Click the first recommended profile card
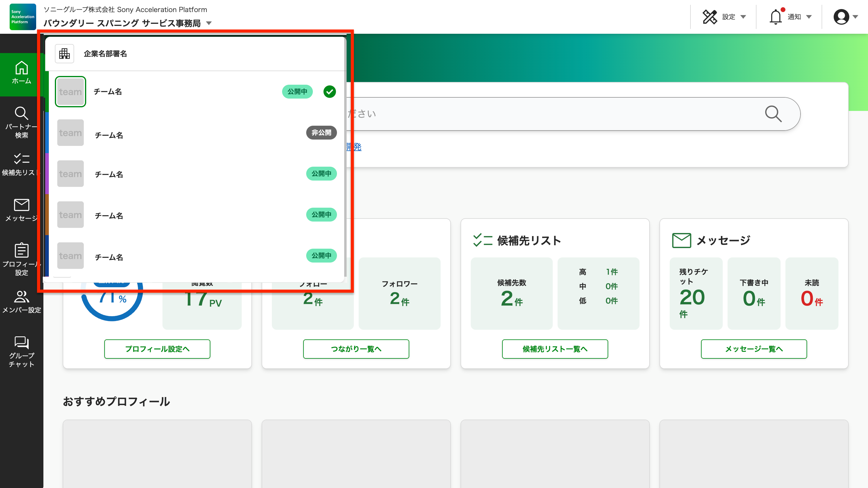 click(157, 453)
